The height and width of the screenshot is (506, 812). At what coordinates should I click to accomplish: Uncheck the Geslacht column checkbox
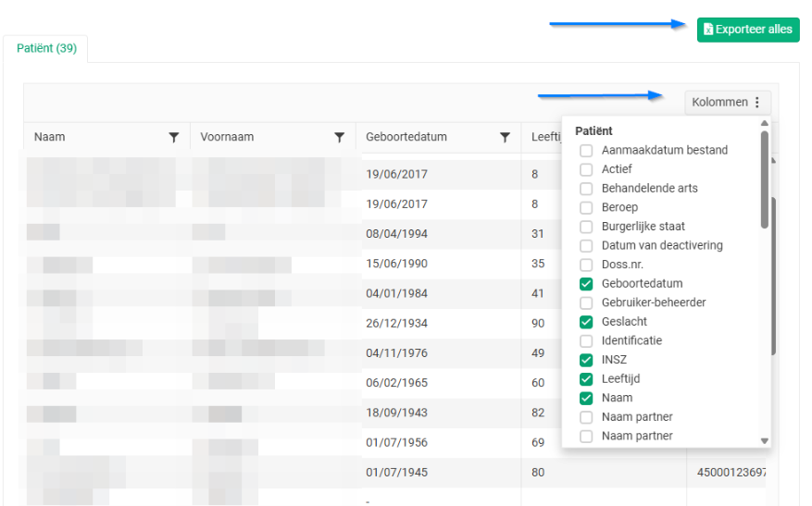[586, 322]
